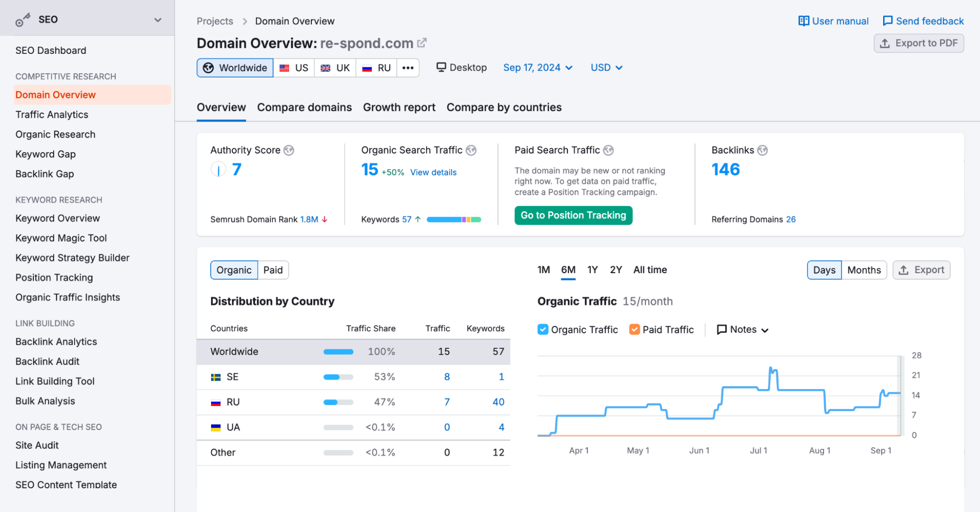Click the Sweden flag in SE row
The width and height of the screenshot is (980, 512).
(x=216, y=377)
